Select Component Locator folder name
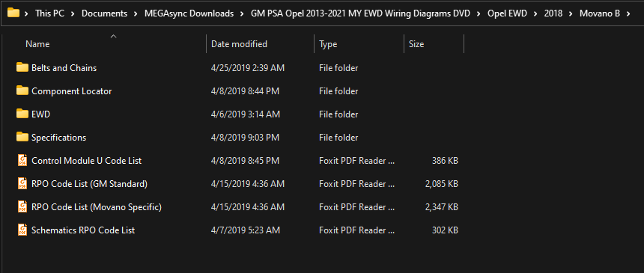The image size is (644, 273). pyautogui.click(x=71, y=91)
